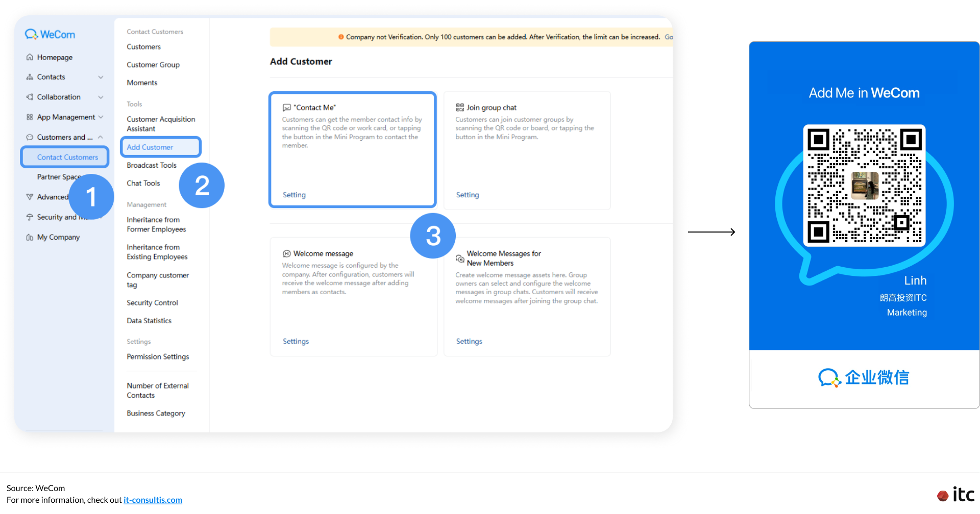Open Permission Settings menu item
Screen dimensions: 980x514
click(158, 357)
